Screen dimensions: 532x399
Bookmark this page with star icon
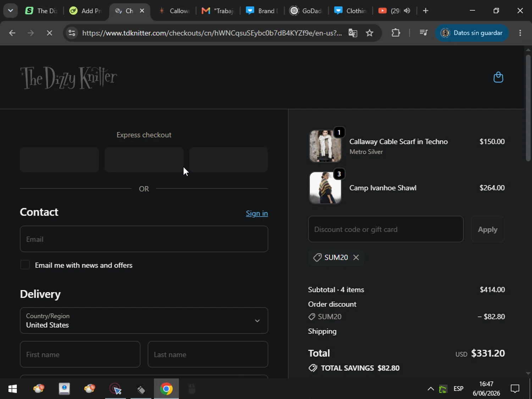pyautogui.click(x=370, y=33)
